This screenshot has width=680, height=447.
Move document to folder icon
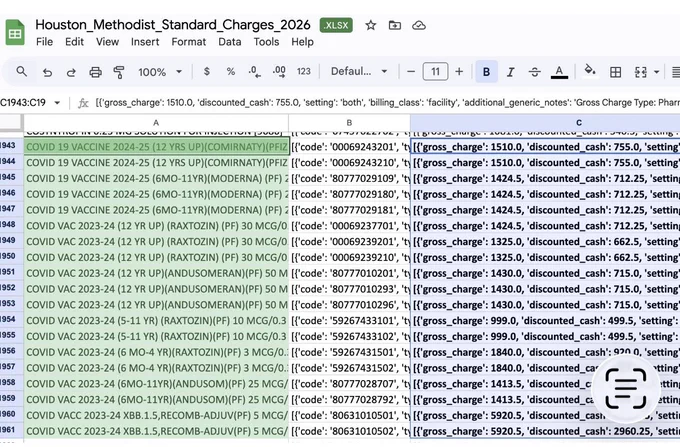point(395,26)
